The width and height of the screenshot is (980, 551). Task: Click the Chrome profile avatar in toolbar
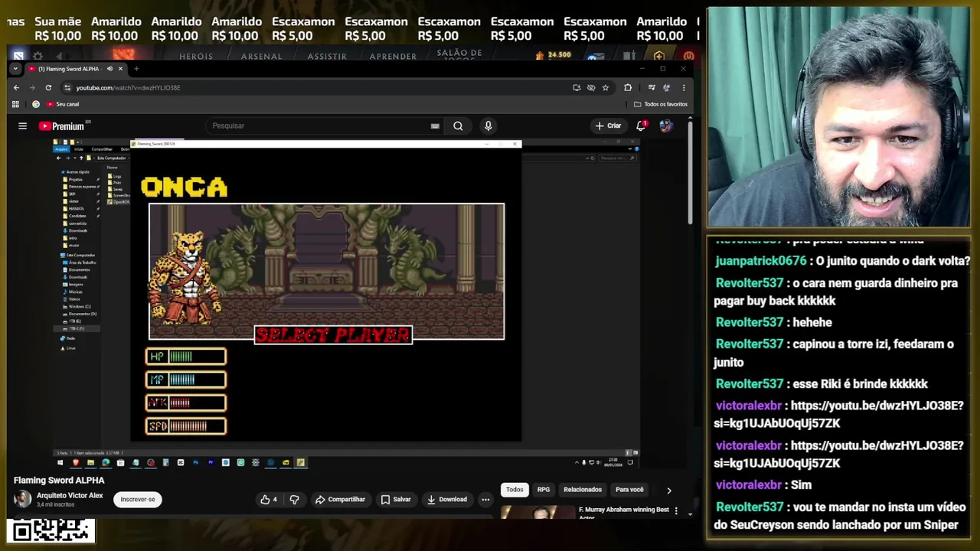tap(667, 88)
